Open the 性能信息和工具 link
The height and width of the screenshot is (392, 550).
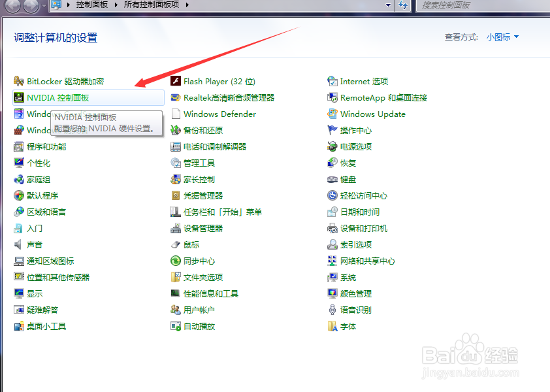click(x=211, y=293)
